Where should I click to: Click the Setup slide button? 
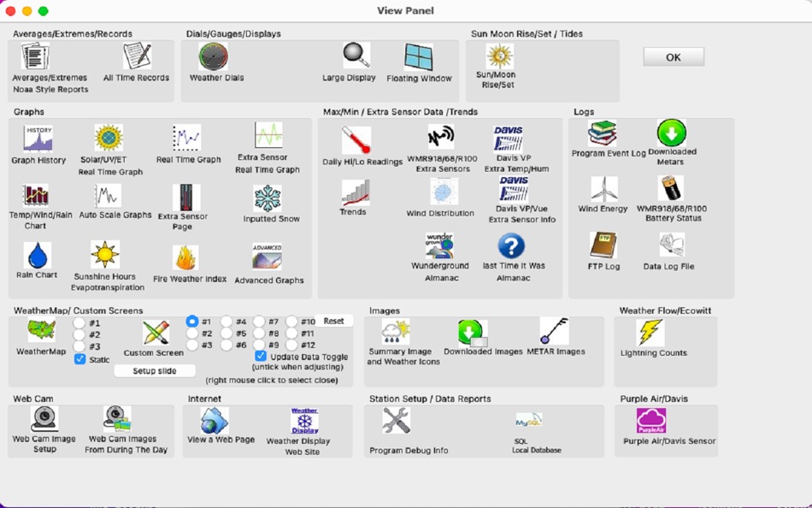click(x=155, y=370)
